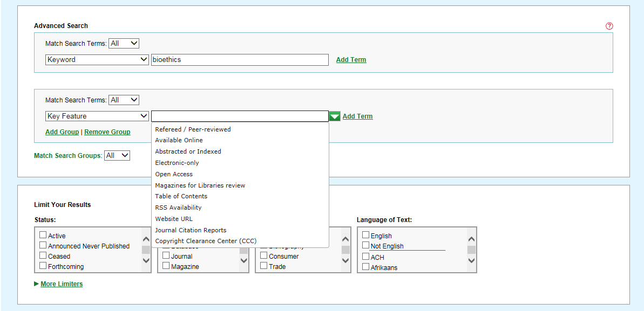Expand More Limiters triangle icon
644x311 pixels.
click(36, 284)
